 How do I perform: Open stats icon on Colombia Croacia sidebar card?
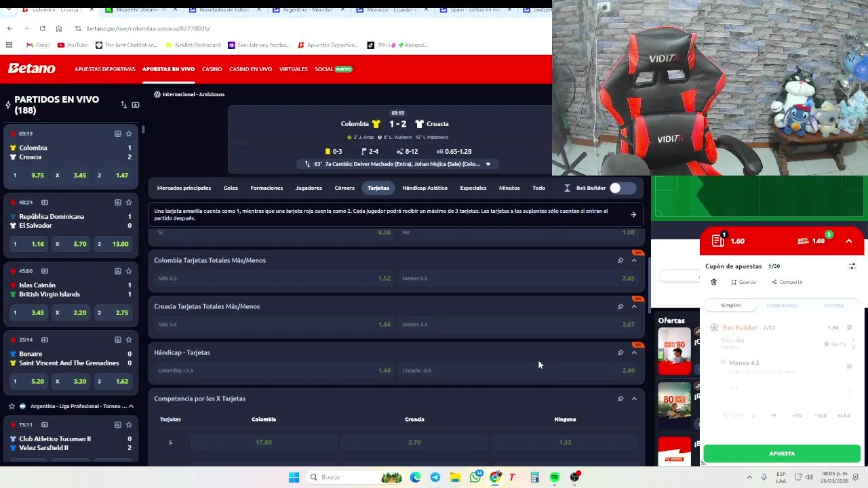(117, 134)
